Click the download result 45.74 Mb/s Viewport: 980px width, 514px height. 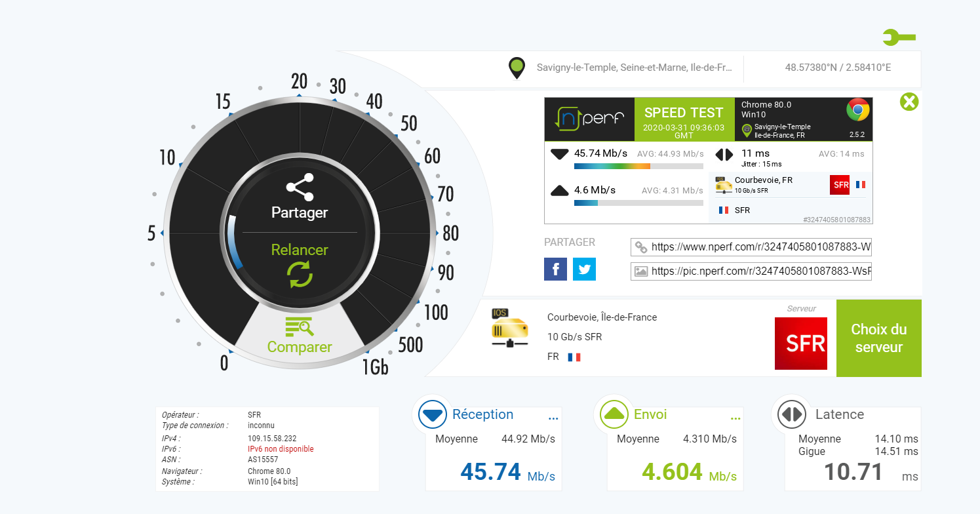(508, 472)
